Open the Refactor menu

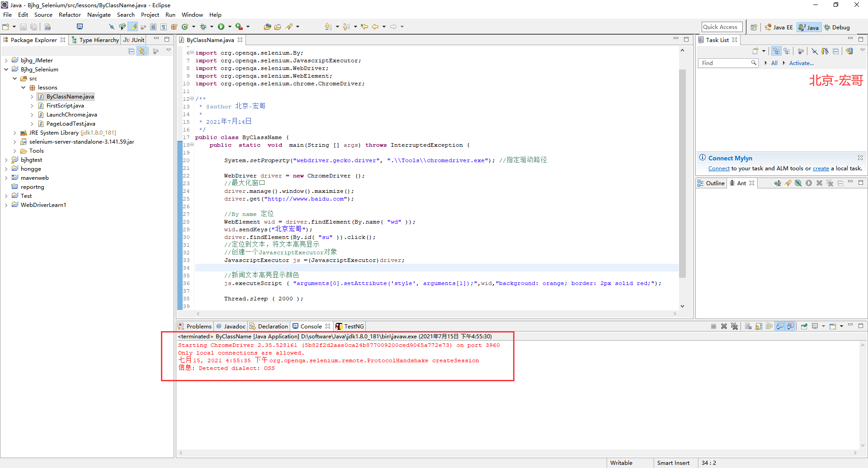click(70, 15)
